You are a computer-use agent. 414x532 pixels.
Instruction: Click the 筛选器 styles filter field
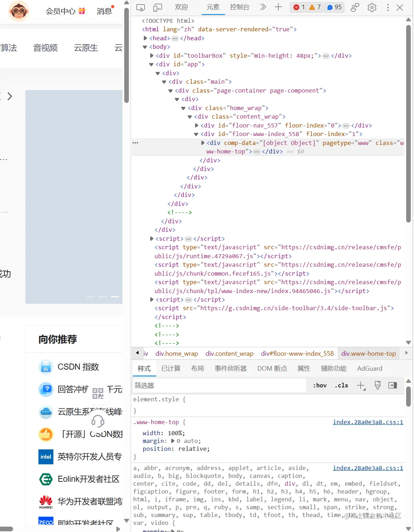[219, 386]
